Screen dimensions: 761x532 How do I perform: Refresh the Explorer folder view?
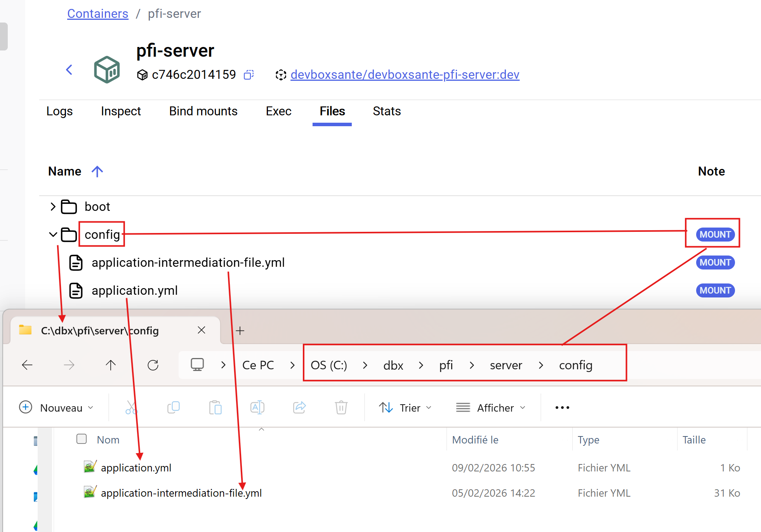(153, 365)
